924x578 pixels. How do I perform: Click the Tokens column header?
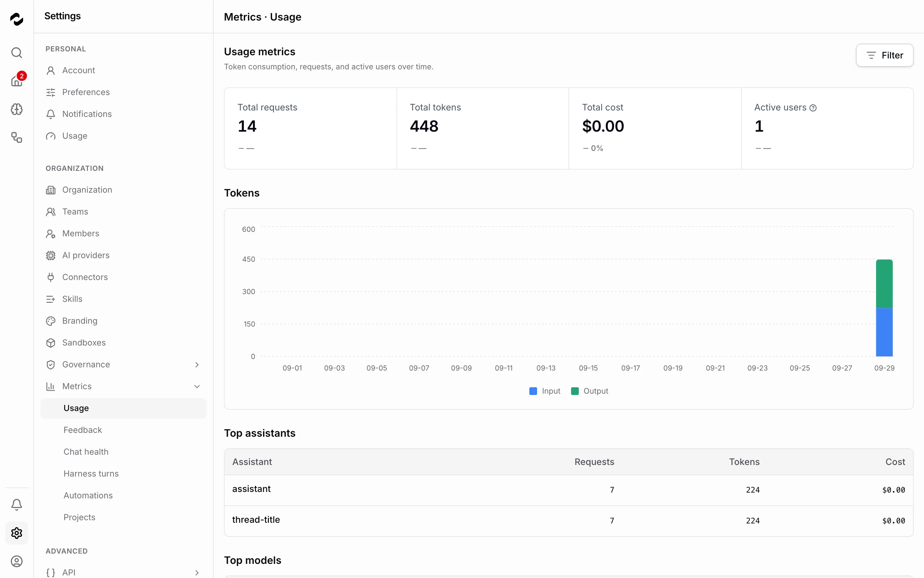coord(744,462)
